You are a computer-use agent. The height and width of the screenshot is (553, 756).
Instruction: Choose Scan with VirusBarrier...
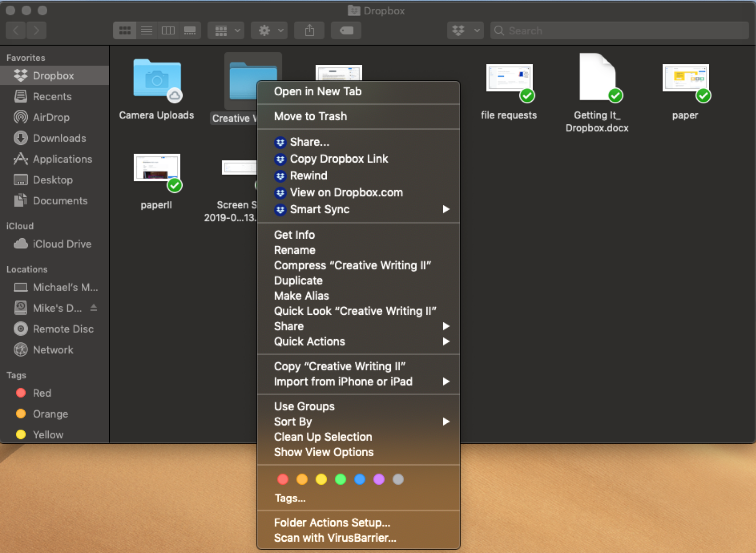click(x=359, y=538)
